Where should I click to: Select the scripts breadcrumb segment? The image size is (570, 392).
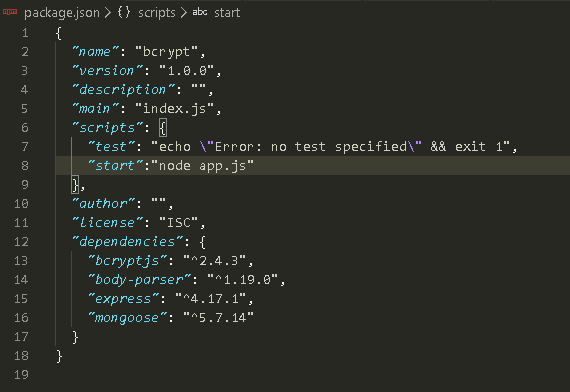pyautogui.click(x=157, y=13)
